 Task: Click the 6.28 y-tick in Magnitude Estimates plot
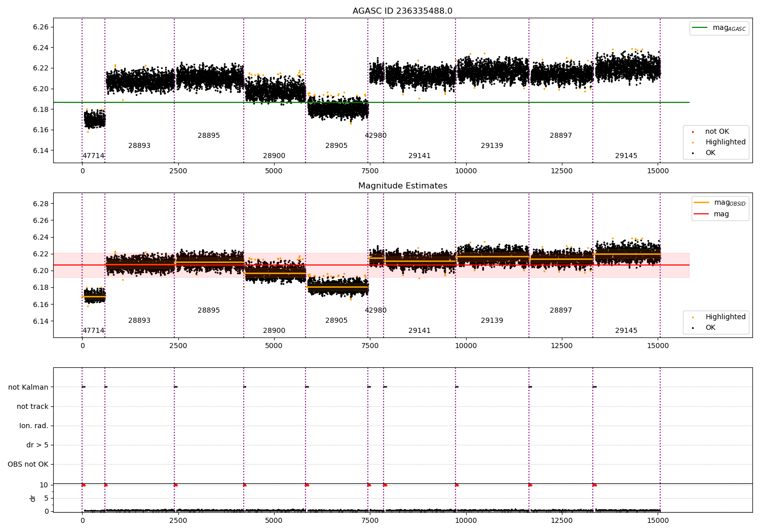point(41,204)
